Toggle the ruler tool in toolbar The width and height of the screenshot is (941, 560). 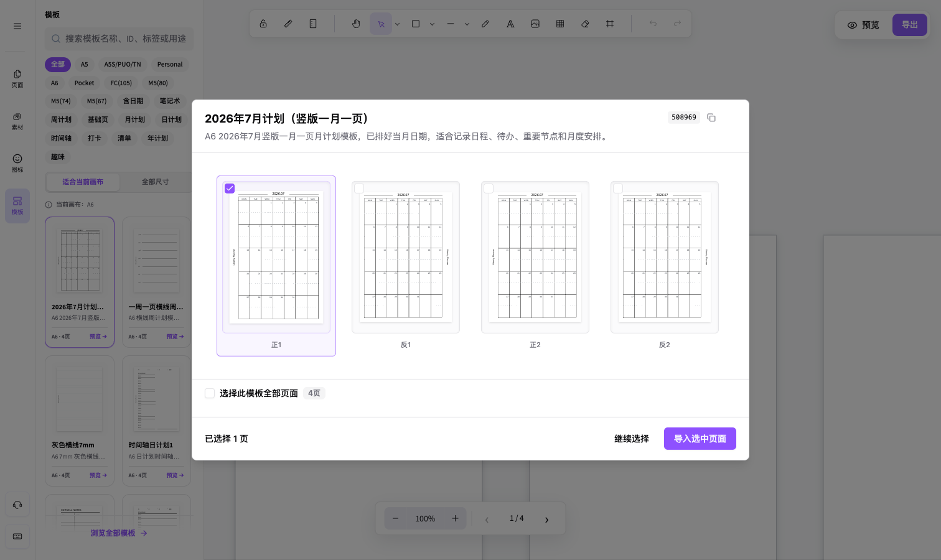(x=288, y=24)
